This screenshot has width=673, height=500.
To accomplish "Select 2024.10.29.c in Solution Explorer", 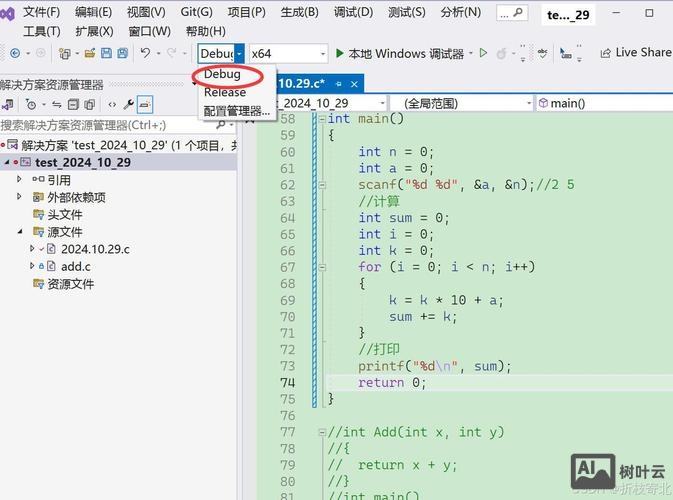I will click(95, 249).
